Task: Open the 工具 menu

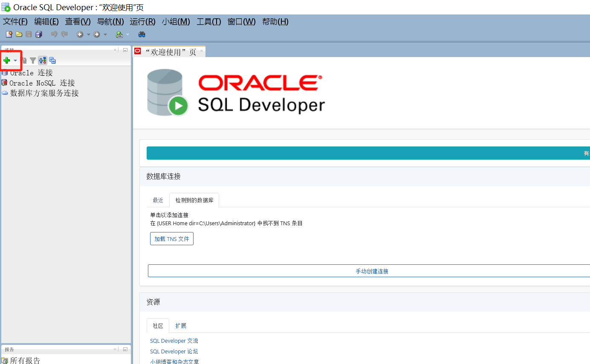Action: pos(208,22)
